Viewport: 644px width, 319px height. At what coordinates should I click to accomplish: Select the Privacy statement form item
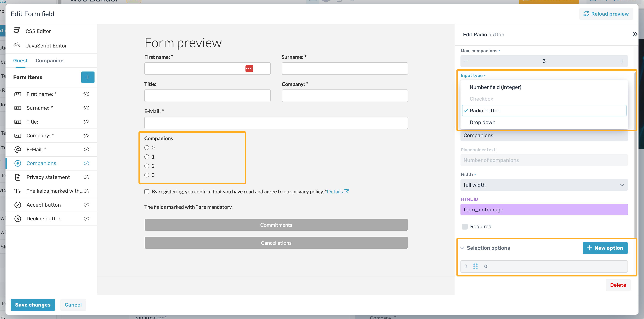coord(51,177)
